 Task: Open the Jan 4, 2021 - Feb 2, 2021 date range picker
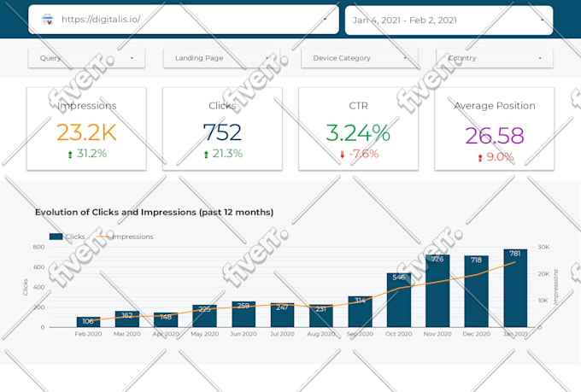pyautogui.click(x=449, y=20)
